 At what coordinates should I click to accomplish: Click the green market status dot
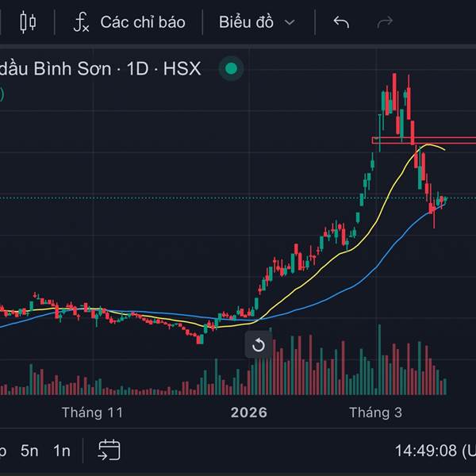pyautogui.click(x=231, y=69)
